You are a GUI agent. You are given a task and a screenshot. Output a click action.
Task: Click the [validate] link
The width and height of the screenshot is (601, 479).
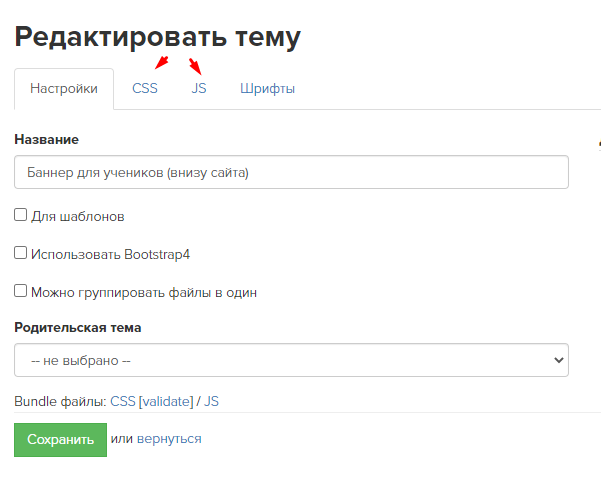click(166, 401)
